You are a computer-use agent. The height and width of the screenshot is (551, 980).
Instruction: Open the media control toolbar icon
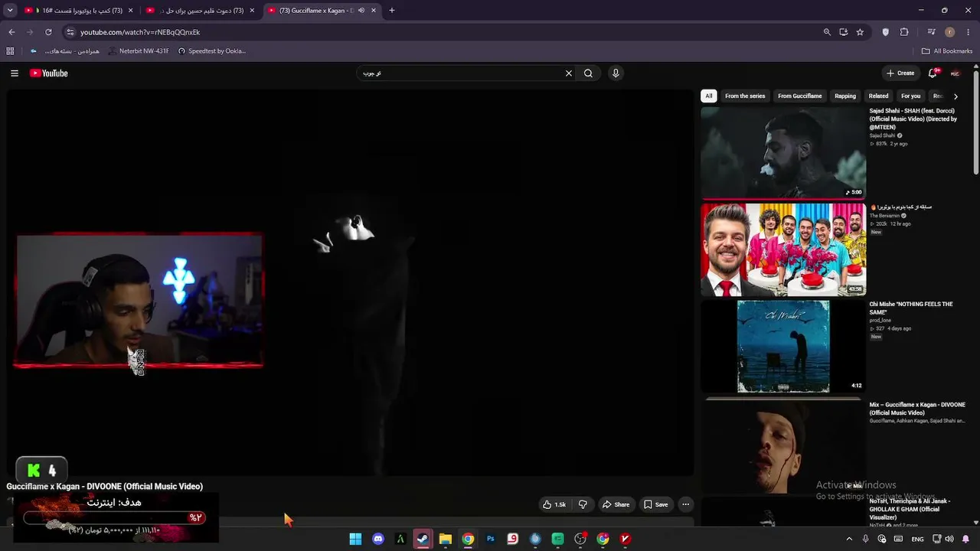tap(931, 32)
